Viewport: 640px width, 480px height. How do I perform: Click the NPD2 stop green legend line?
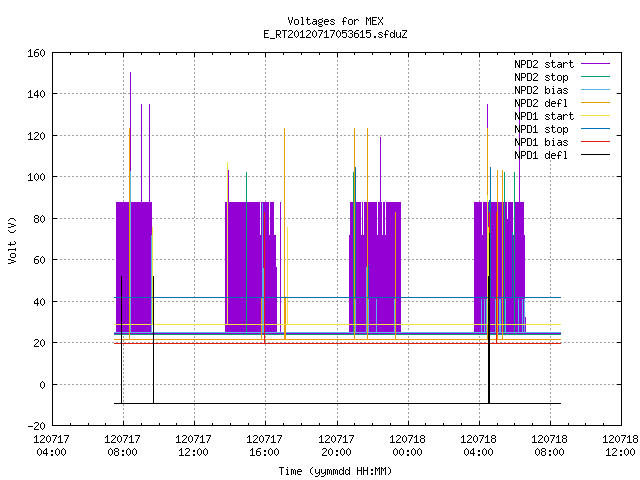pos(595,77)
